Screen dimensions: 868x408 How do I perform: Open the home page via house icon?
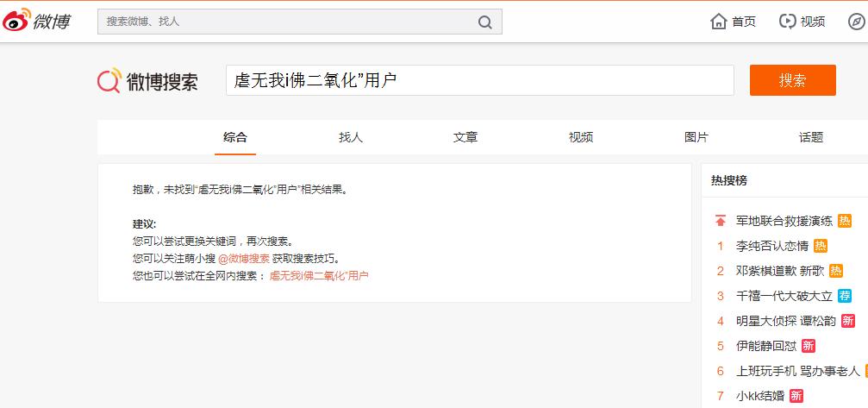718,22
